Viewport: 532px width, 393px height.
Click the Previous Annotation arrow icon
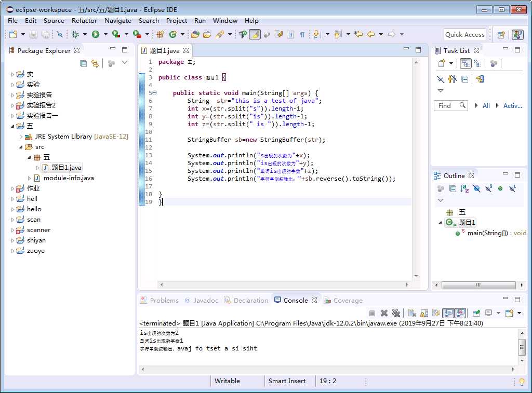click(x=338, y=34)
